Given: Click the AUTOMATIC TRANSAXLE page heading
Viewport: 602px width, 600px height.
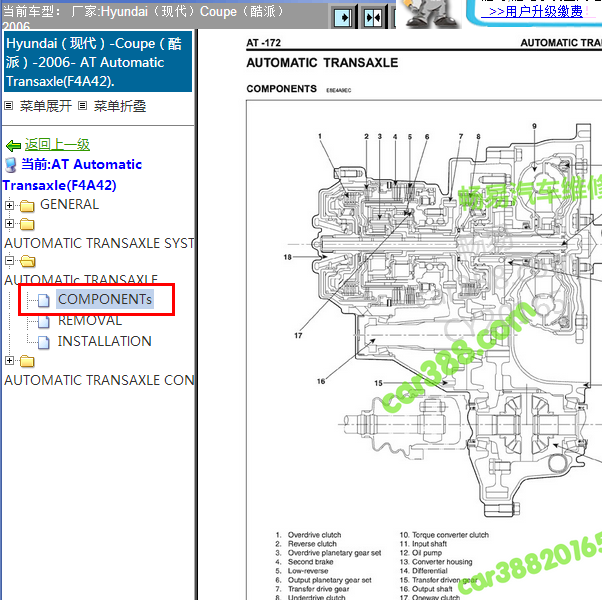Looking at the screenshot, I should point(322,63).
